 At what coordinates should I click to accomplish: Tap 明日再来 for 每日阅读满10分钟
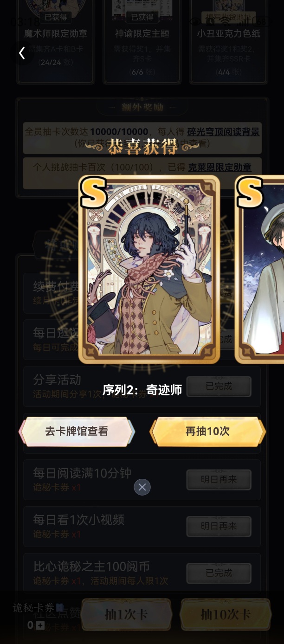219,480
